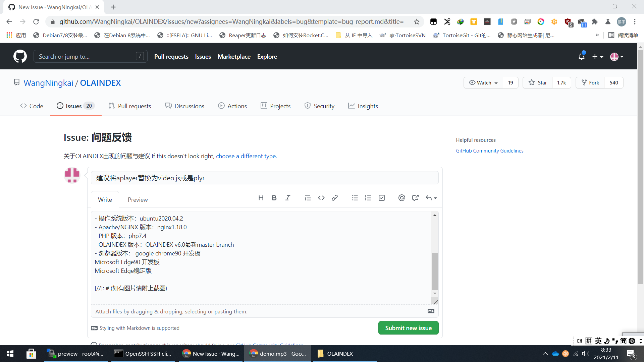Star the OLAINDEX repository
Image resolution: width=644 pixels, height=362 pixels.
[x=537, y=82]
